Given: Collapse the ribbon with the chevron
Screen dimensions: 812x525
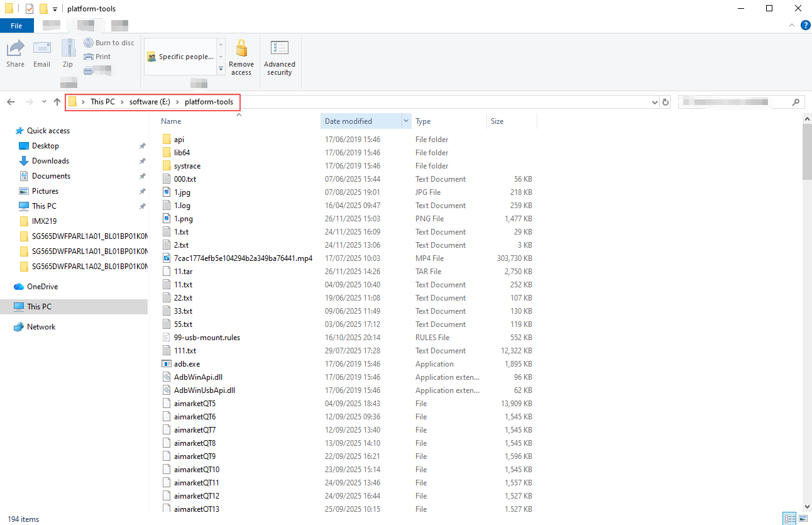Looking at the screenshot, I should click(792, 26).
